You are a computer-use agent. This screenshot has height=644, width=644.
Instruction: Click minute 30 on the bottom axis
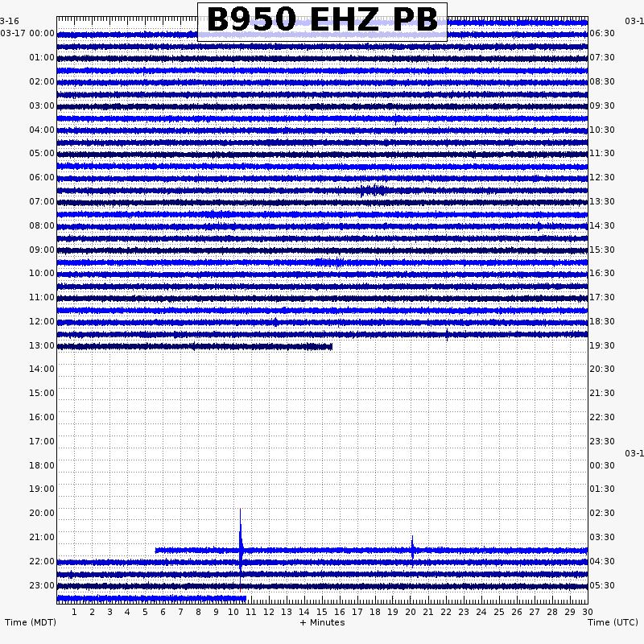588,612
